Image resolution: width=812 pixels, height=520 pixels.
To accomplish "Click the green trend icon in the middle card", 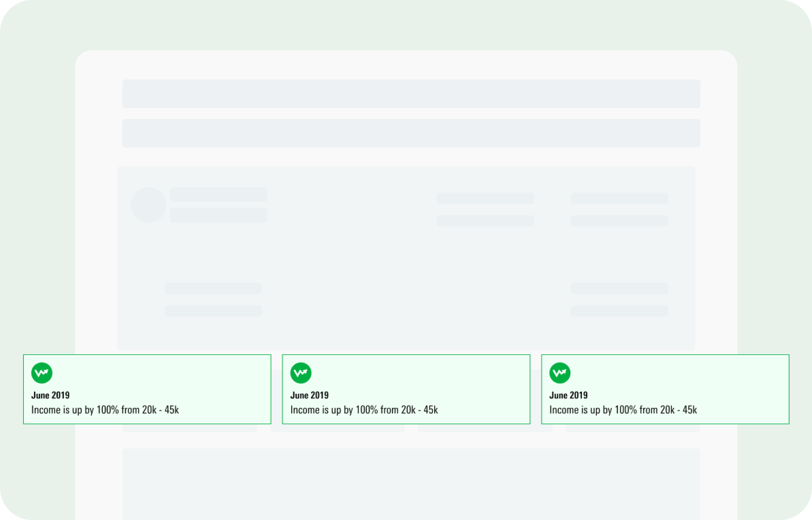I will click(301, 373).
